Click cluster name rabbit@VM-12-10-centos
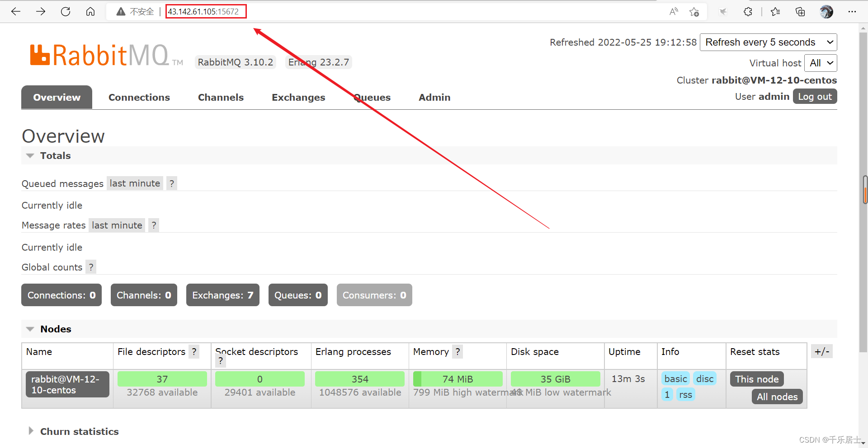This screenshot has width=868, height=448. click(x=774, y=80)
